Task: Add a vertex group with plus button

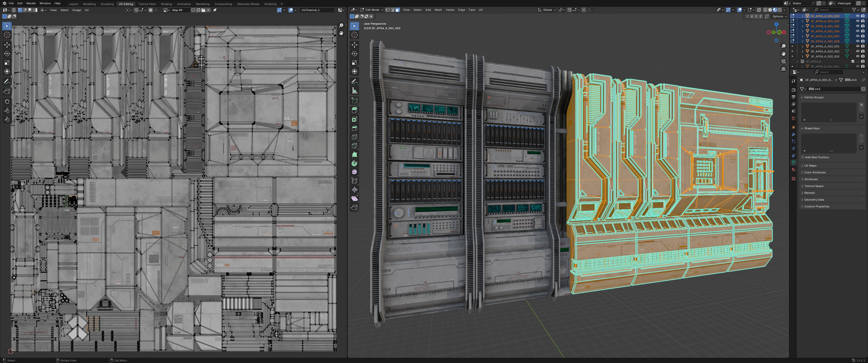Action: click(x=861, y=105)
